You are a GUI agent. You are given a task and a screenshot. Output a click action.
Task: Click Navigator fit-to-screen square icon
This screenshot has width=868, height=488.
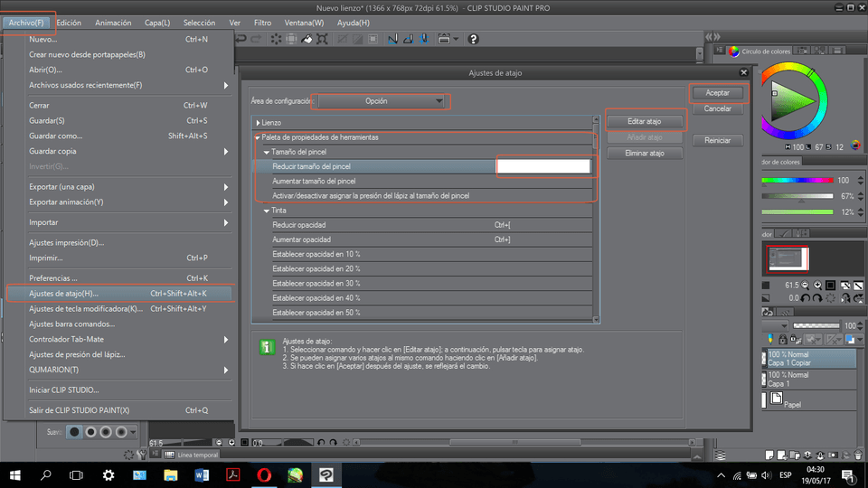(x=830, y=286)
